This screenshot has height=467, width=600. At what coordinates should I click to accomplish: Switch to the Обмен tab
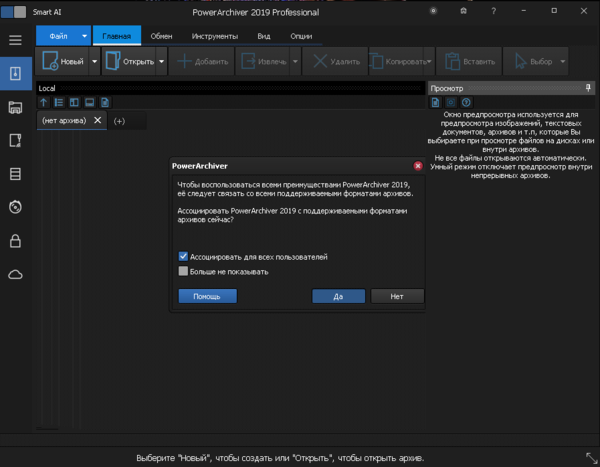161,36
